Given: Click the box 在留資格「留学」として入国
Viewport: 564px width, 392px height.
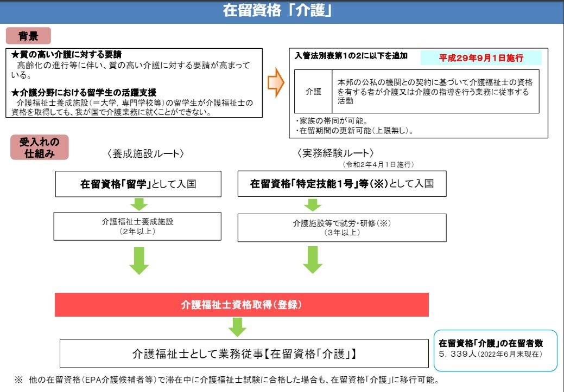Looking at the screenshot, I should coord(138,184).
